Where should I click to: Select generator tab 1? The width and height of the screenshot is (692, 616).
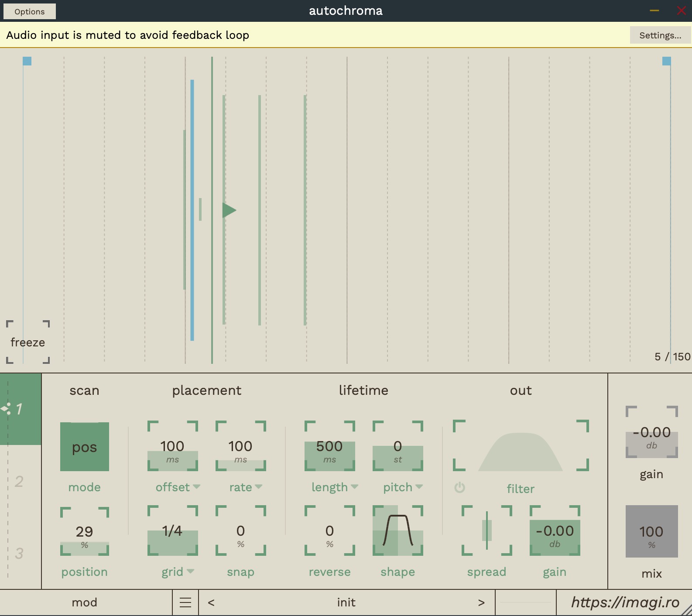(x=21, y=409)
